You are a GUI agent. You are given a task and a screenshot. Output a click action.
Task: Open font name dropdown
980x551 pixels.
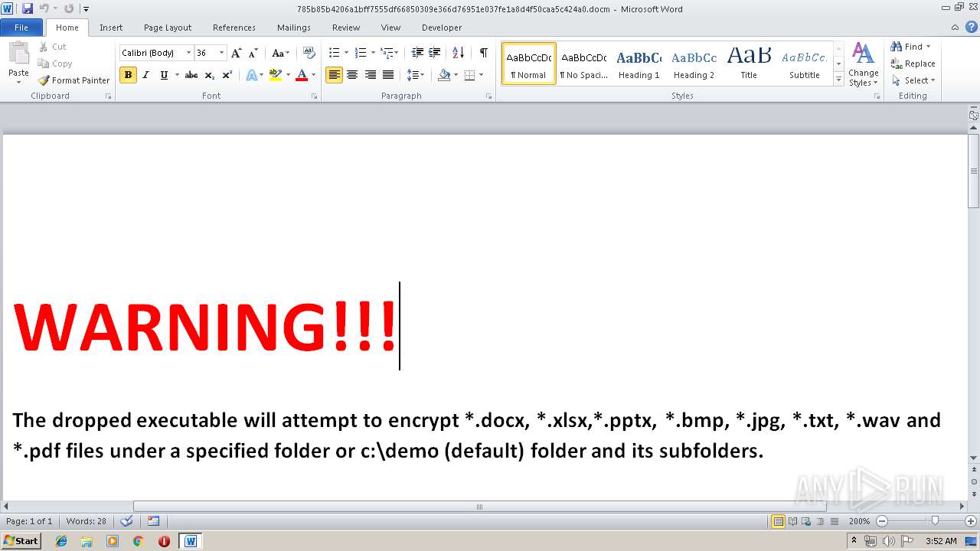point(188,53)
